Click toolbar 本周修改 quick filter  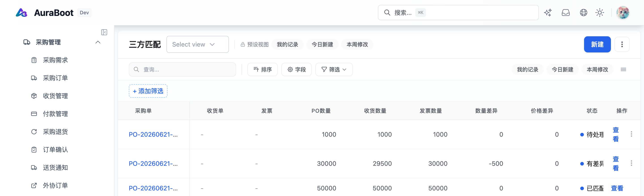point(597,69)
